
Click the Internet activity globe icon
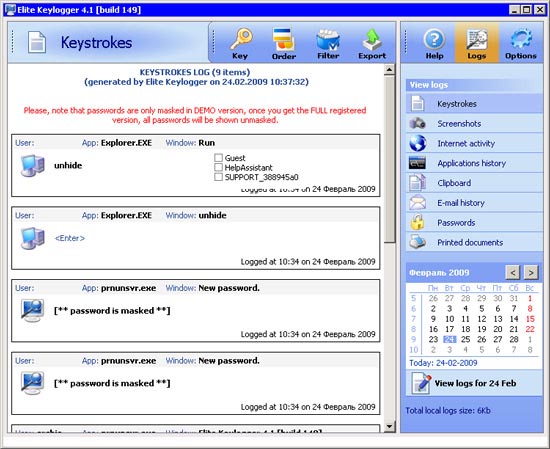(417, 143)
